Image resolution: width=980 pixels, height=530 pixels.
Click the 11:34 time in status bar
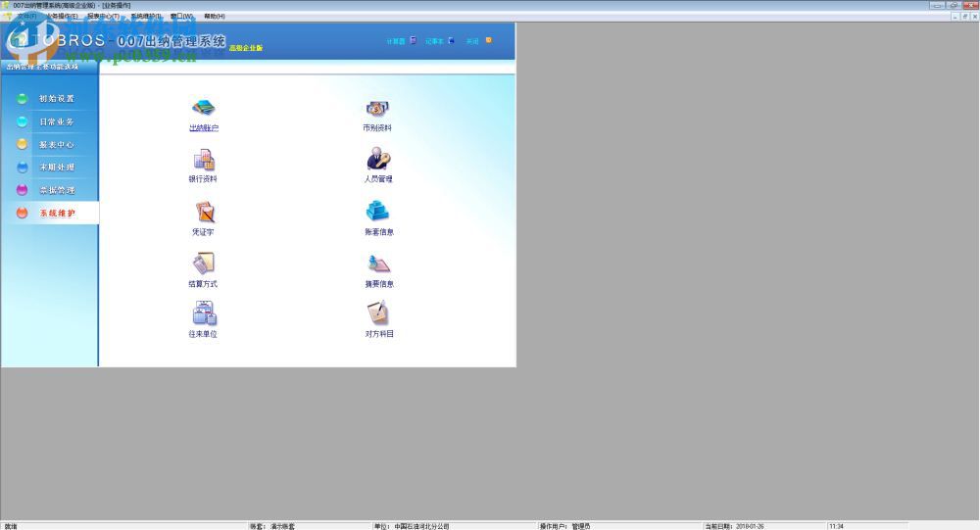tap(836, 526)
